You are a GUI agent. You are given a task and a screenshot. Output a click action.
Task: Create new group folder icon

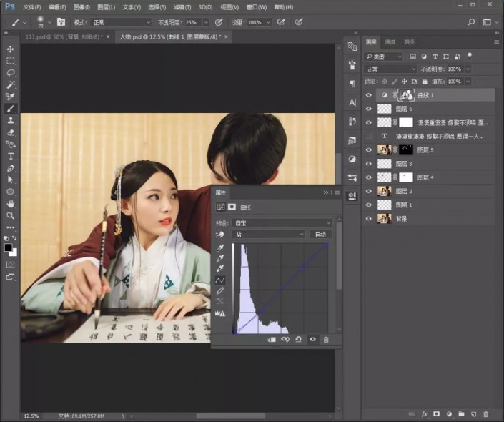coord(461,414)
